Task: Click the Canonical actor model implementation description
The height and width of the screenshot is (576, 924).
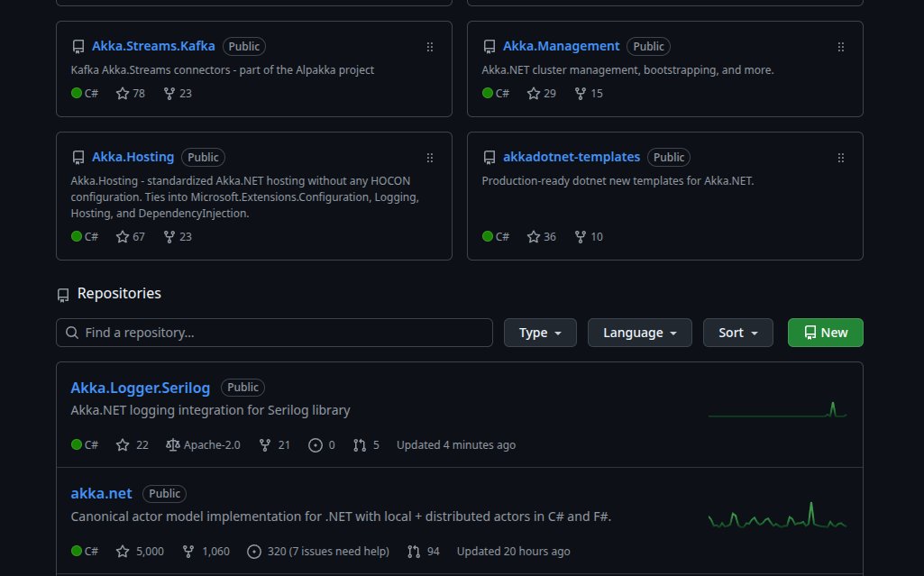Action: 341,517
